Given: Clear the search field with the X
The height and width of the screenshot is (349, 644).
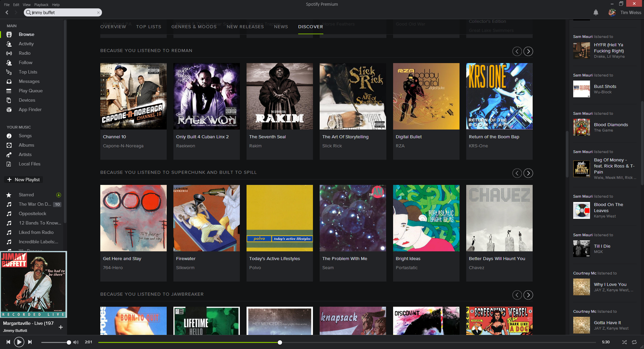Looking at the screenshot, I should tap(98, 13).
